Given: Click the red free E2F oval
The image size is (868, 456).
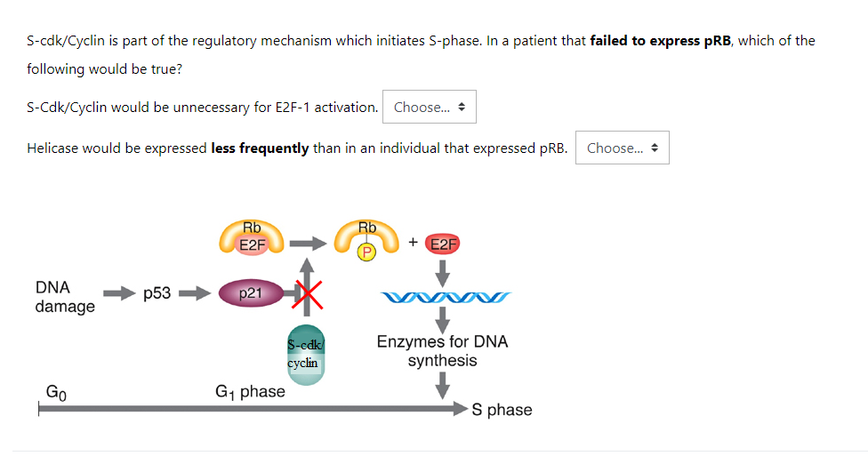Looking at the screenshot, I should point(442,244).
